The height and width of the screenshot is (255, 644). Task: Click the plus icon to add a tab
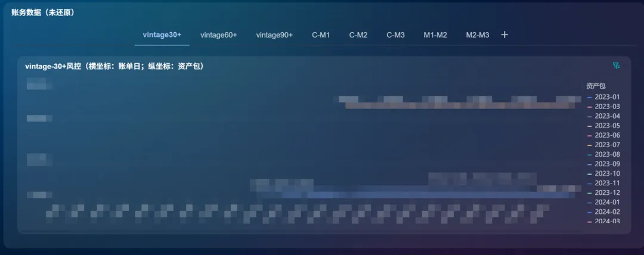click(x=504, y=35)
